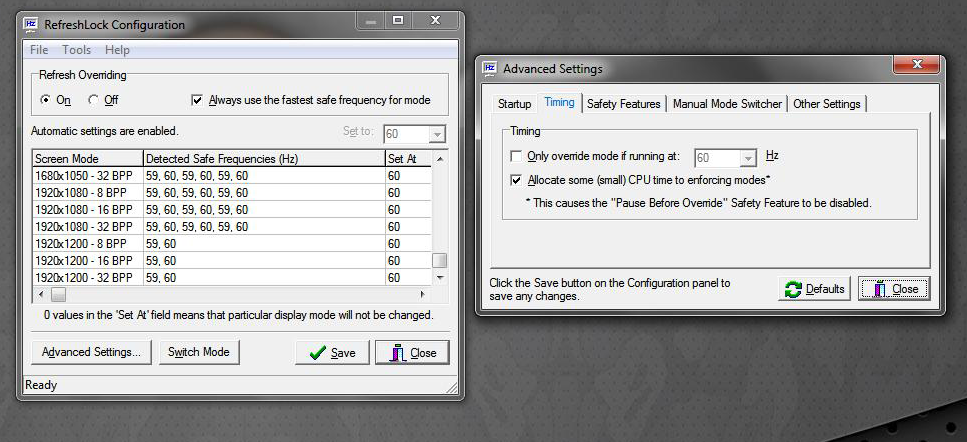Click the vertical scrollbar thumb in mode list

point(440,261)
